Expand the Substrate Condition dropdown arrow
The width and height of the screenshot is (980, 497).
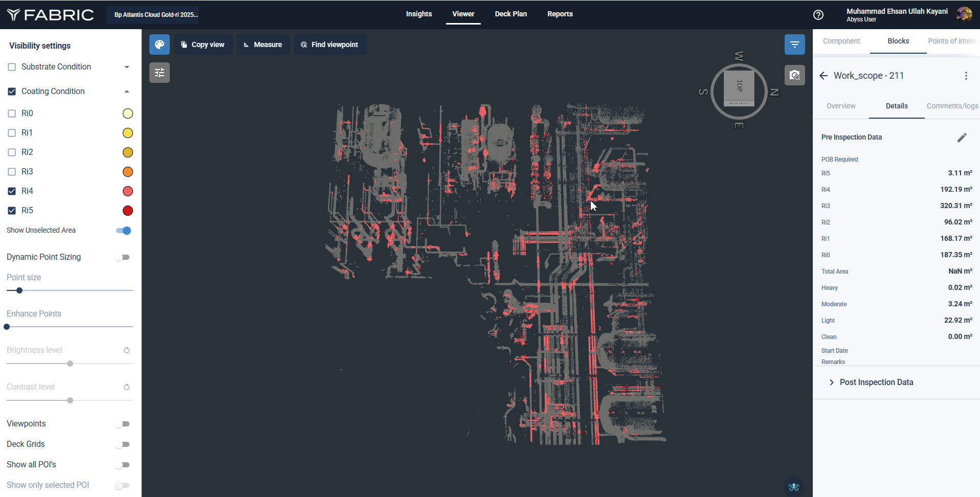point(127,67)
